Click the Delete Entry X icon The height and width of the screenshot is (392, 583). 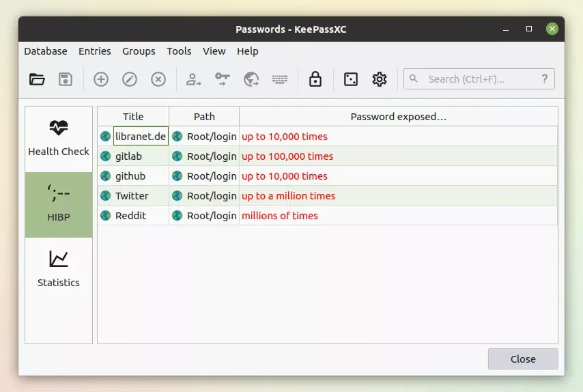pos(158,79)
